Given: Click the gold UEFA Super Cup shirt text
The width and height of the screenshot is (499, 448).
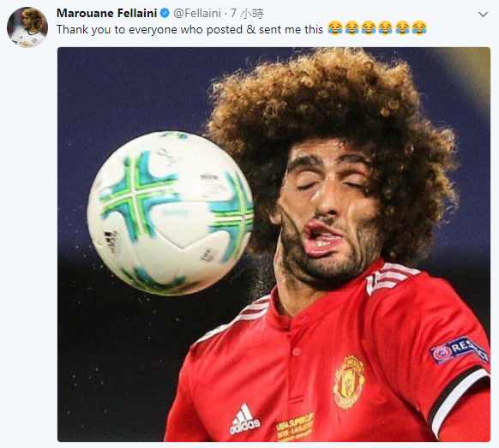Looking at the screenshot, I should (295, 426).
